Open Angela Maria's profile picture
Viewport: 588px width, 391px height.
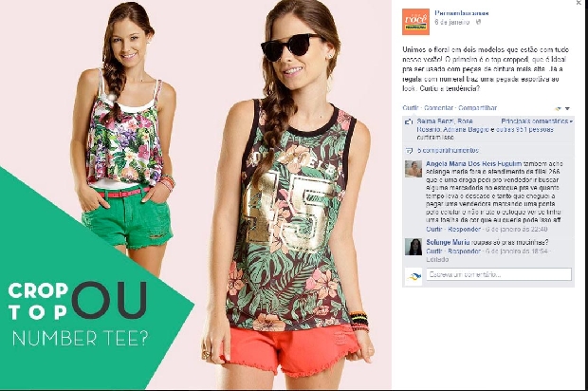(x=413, y=169)
